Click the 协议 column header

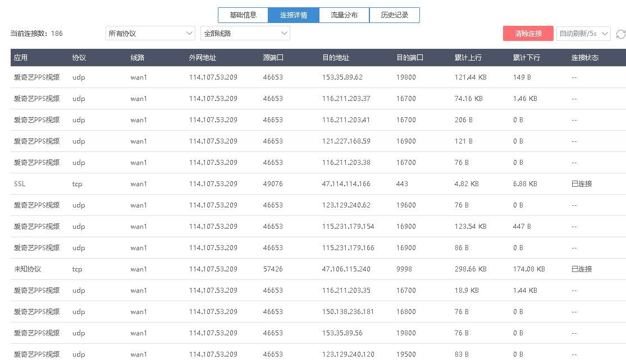click(x=79, y=57)
